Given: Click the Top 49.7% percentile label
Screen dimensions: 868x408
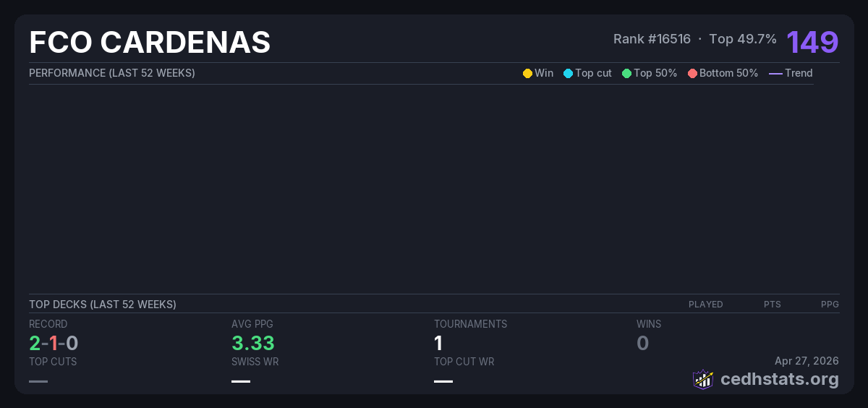Looking at the screenshot, I should pos(743,39).
